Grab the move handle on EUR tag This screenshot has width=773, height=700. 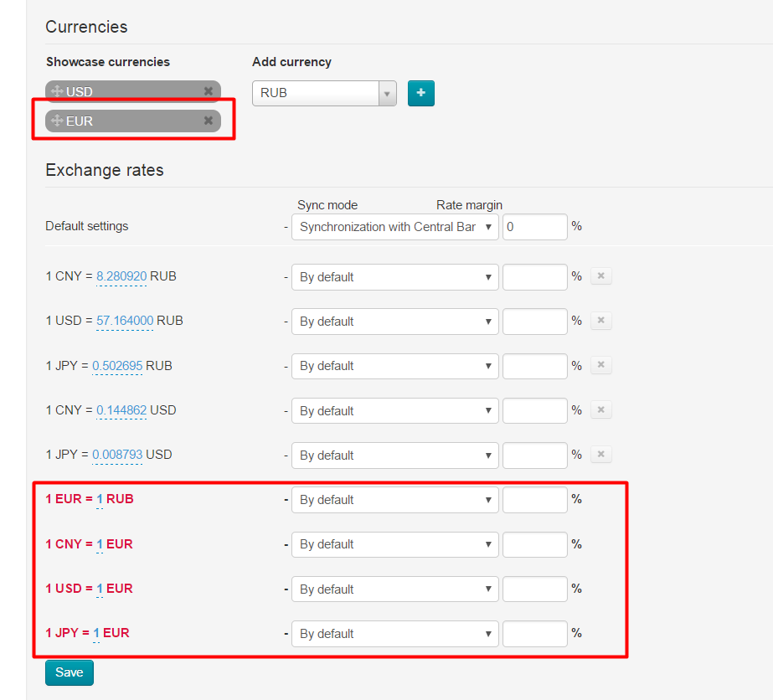click(x=57, y=121)
